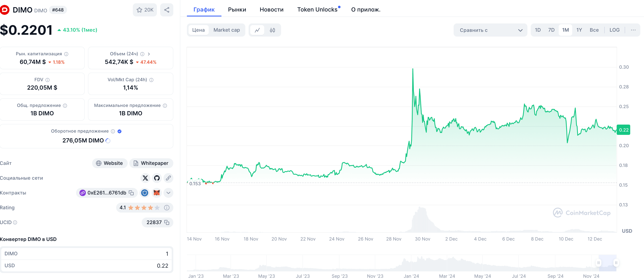Image resolution: width=644 pixels, height=280 pixels.
Task: Switch to candlestick chart icon
Action: click(x=272, y=30)
